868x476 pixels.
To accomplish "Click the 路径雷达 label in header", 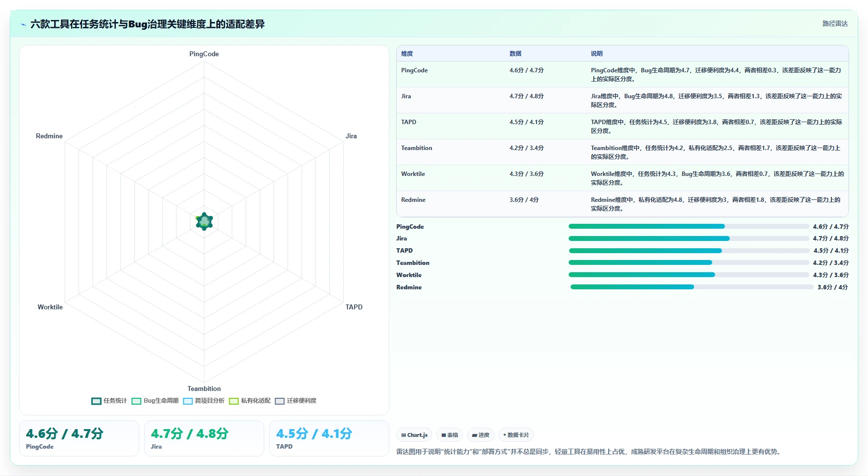I will pos(835,23).
